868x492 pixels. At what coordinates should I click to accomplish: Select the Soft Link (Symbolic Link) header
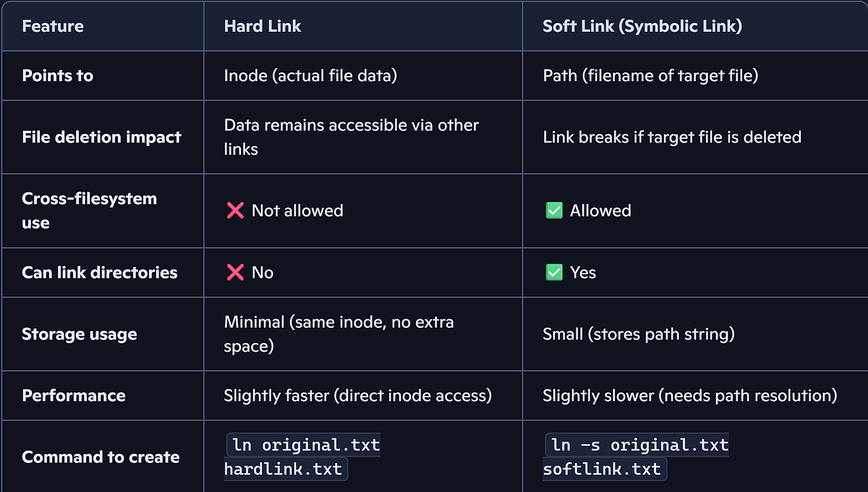(x=642, y=26)
